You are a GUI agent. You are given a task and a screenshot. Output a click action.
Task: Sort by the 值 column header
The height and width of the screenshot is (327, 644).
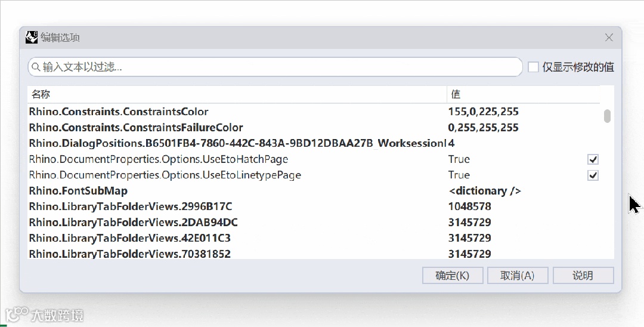click(x=524, y=94)
